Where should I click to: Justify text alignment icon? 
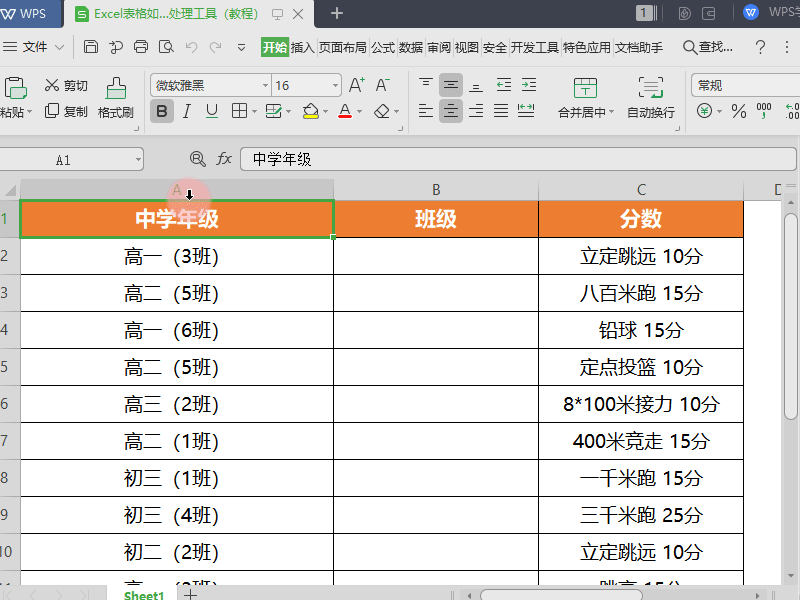(501, 111)
